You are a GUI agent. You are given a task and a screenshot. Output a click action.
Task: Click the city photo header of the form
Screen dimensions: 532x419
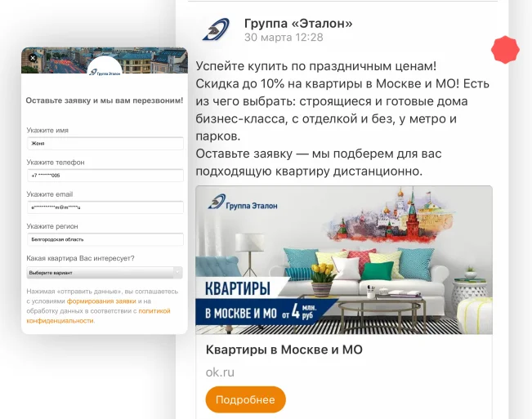pos(105,60)
